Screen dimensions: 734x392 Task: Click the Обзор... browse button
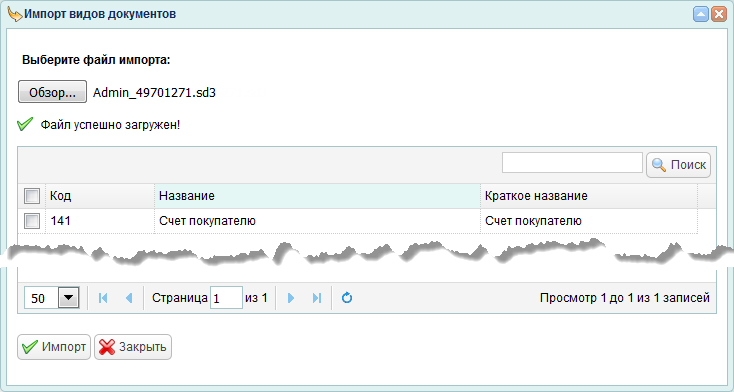52,92
